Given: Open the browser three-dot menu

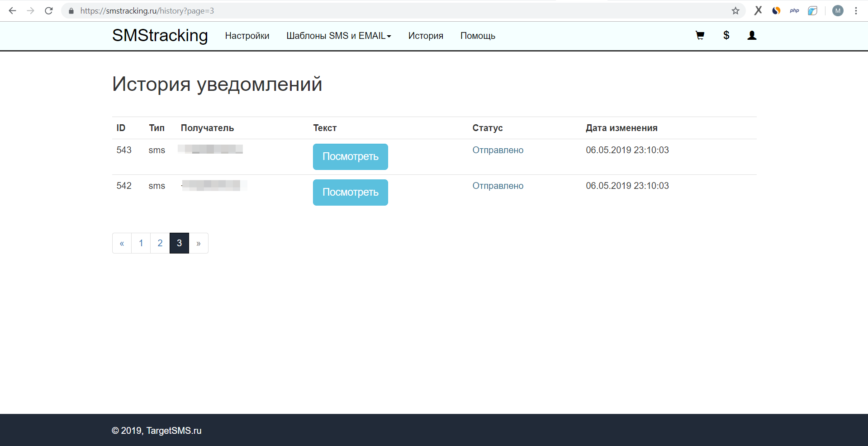Looking at the screenshot, I should (856, 11).
